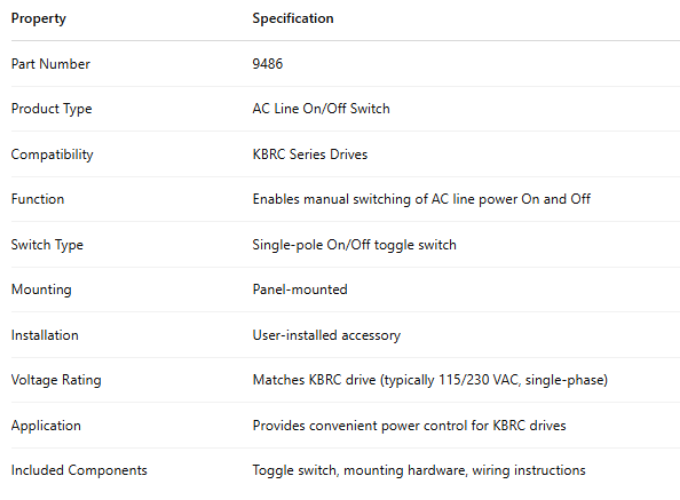
Task: Select the Switch Type label
Action: coord(47,245)
